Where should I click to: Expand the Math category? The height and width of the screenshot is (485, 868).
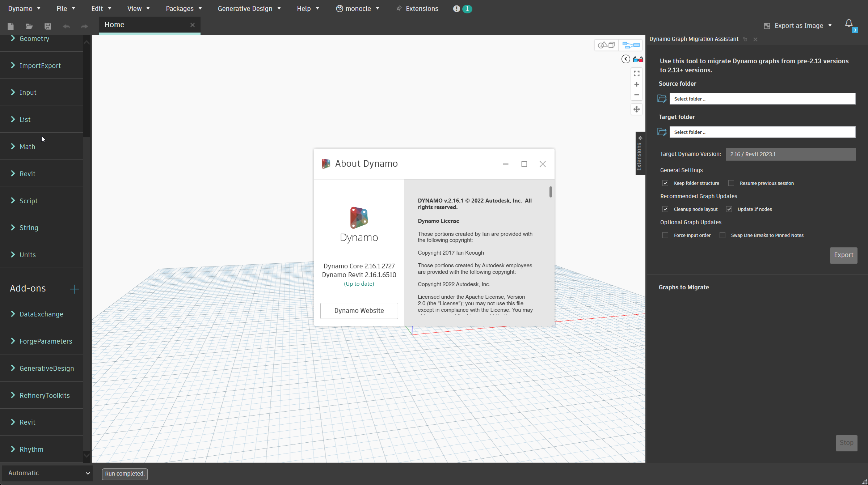27,146
